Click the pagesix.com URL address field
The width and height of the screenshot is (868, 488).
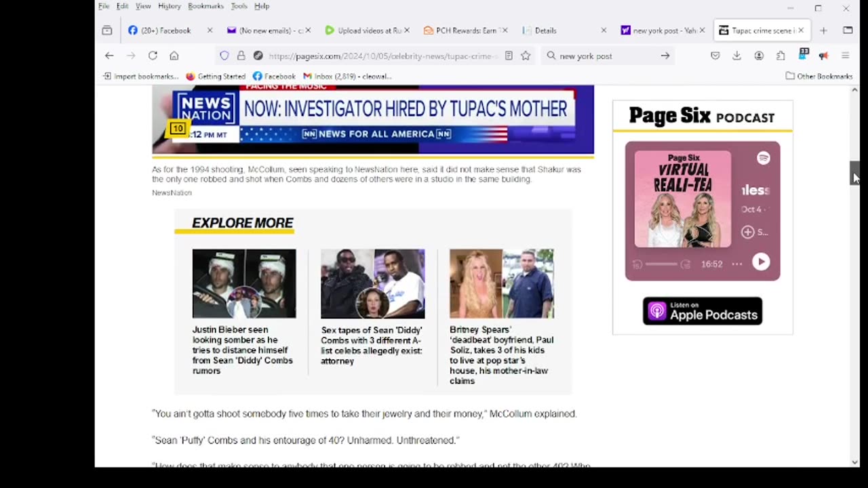point(383,56)
